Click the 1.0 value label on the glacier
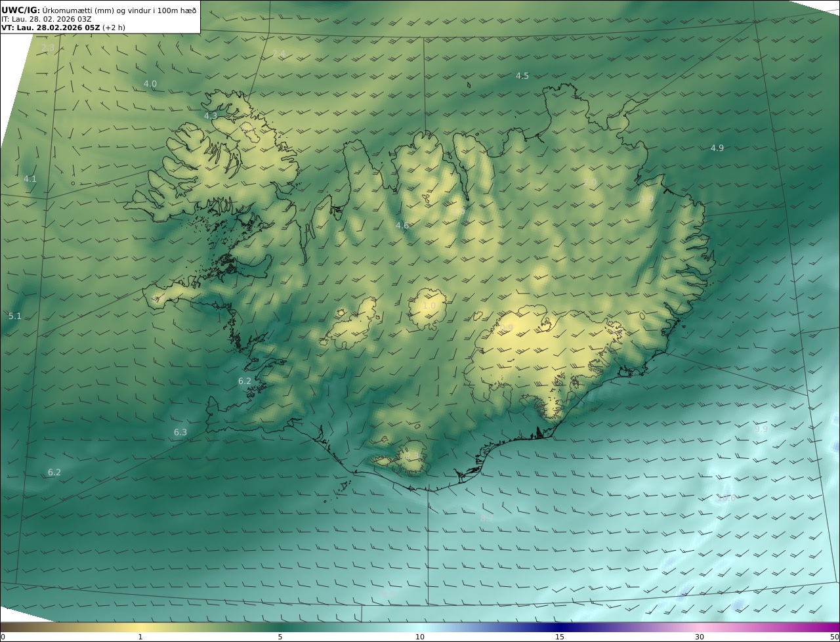840x642 pixels. pos(429,305)
